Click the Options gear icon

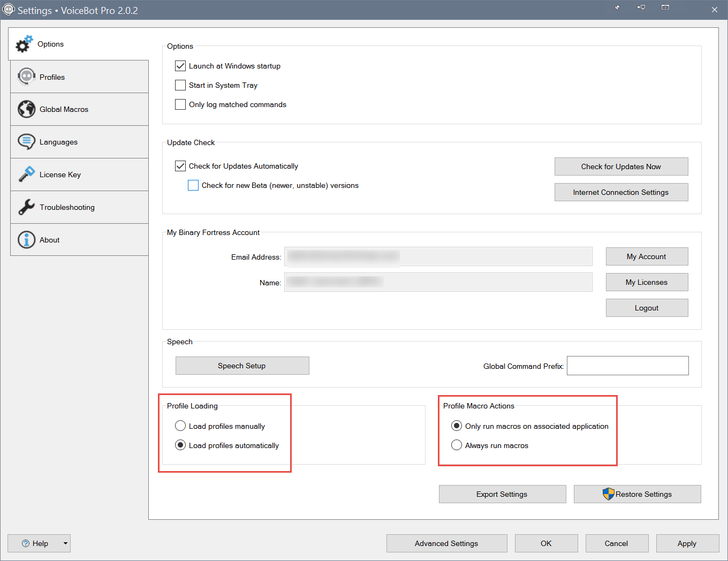(x=24, y=44)
